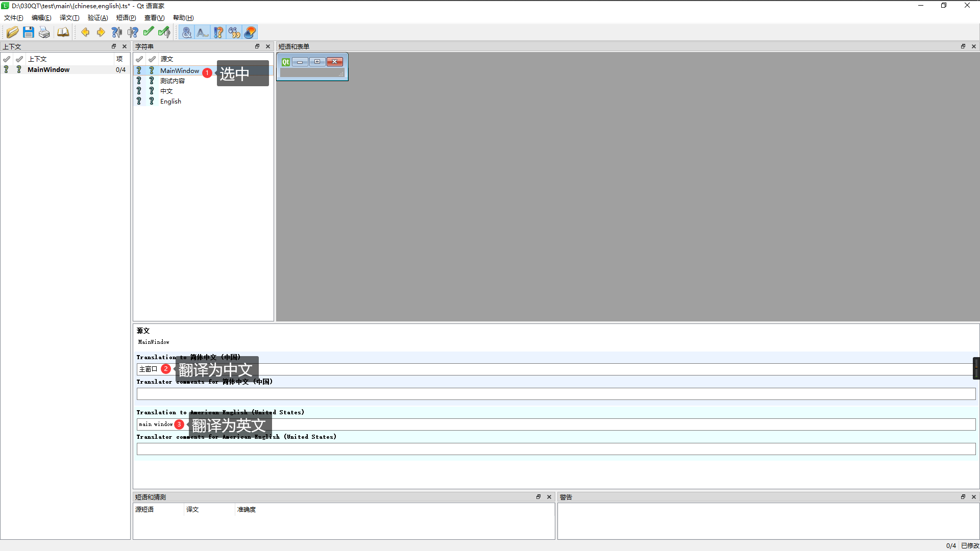
Task: Jump to previous unfinished item
Action: pos(117,33)
